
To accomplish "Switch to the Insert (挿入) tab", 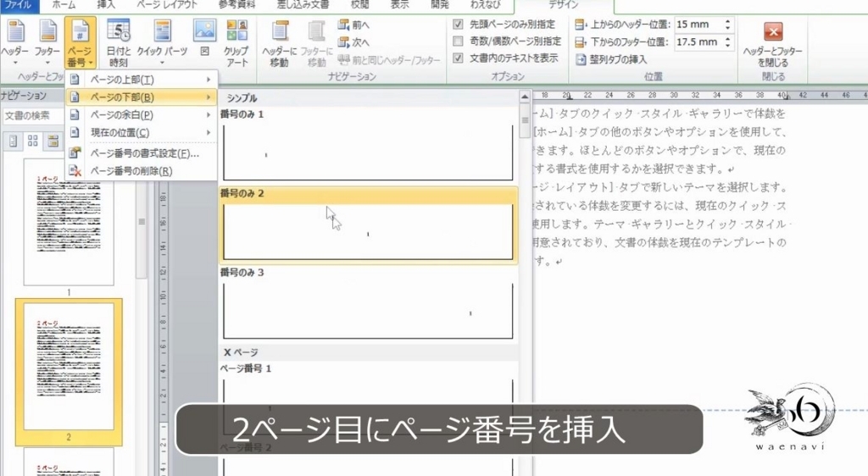I will click(106, 5).
